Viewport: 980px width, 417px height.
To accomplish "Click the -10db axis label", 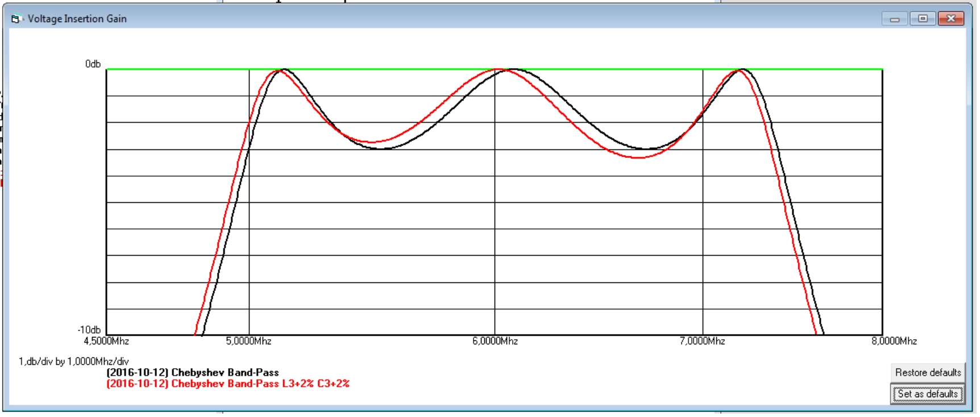I will (89, 330).
